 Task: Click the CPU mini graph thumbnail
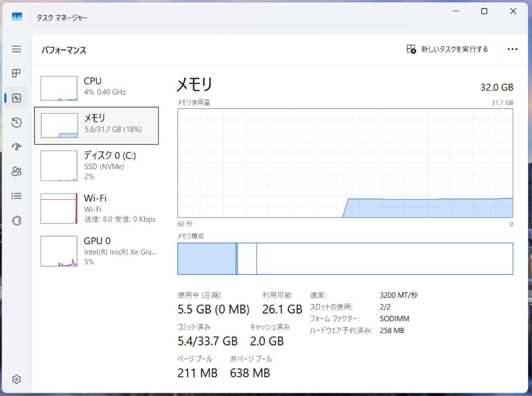coord(59,87)
